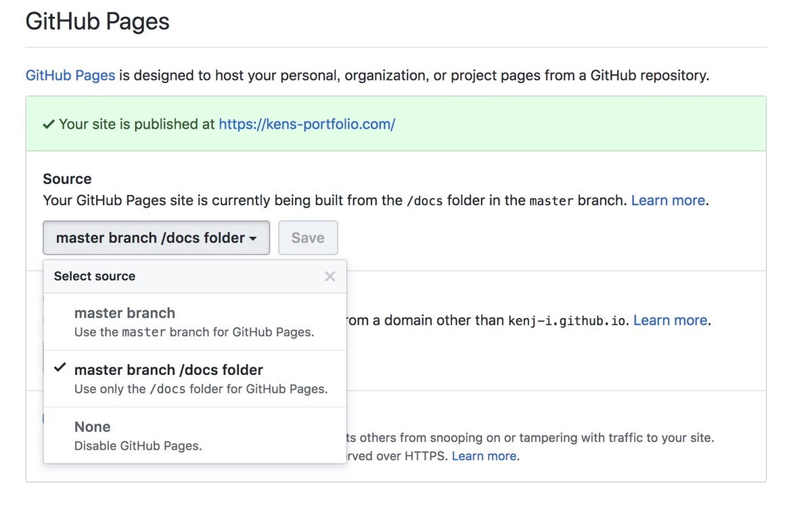The width and height of the screenshot is (812, 507).
Task: Click the "Select source" popup header title
Action: [95, 276]
